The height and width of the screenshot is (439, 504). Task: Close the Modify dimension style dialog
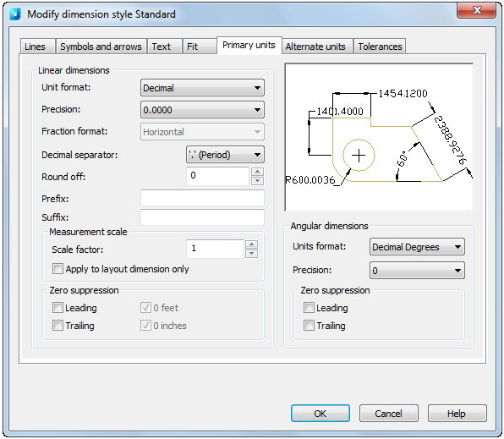coord(476,11)
